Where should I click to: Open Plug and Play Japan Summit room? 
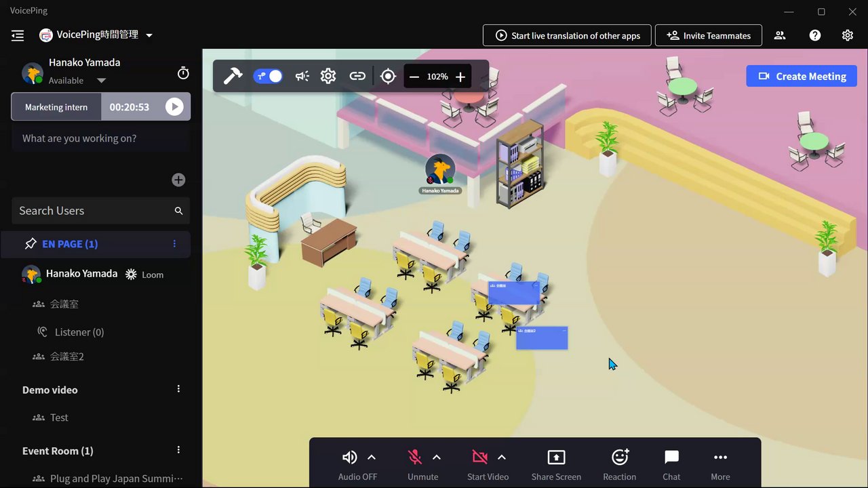[116, 479]
